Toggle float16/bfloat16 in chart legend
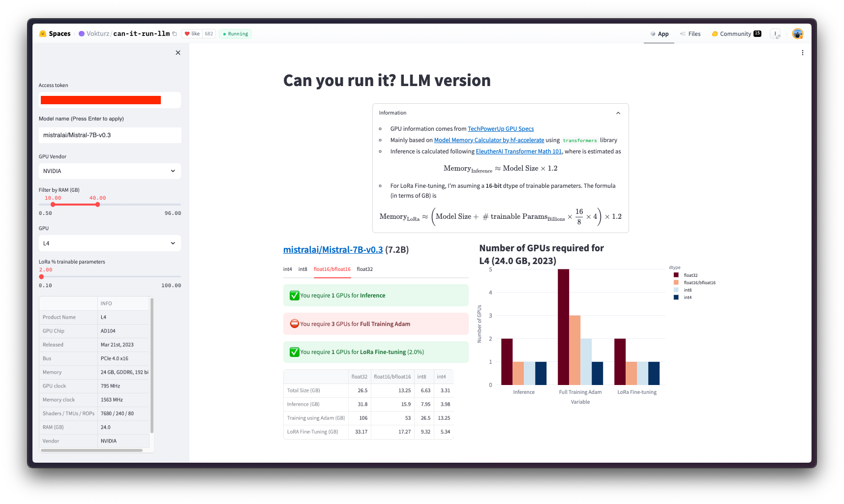 pyautogui.click(x=694, y=283)
